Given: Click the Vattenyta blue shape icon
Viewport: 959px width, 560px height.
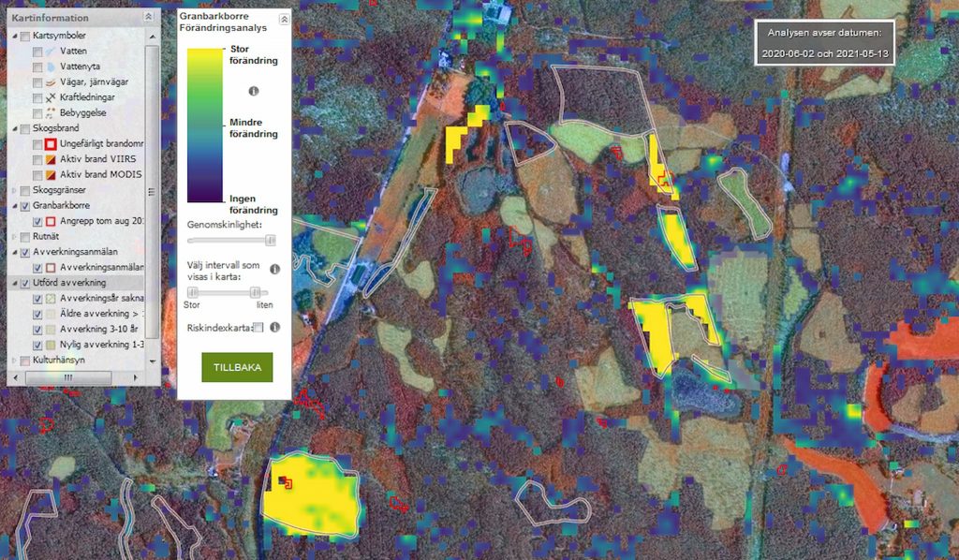Looking at the screenshot, I should pyautogui.click(x=51, y=66).
